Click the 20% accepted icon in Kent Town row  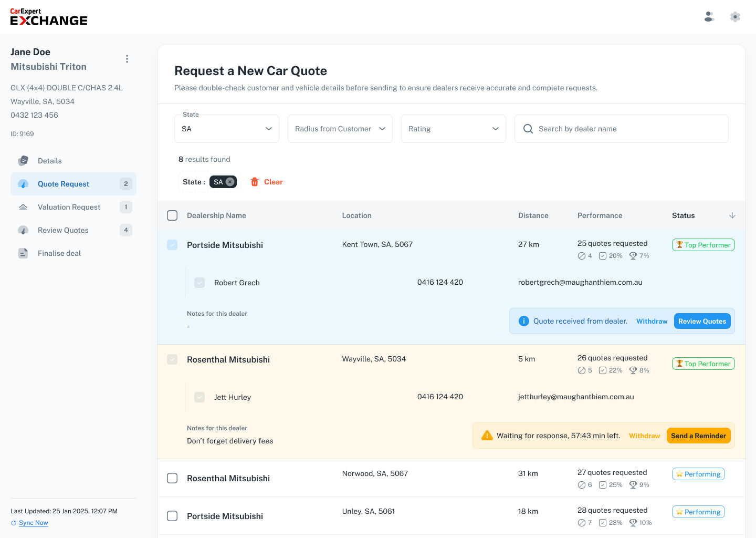point(603,256)
